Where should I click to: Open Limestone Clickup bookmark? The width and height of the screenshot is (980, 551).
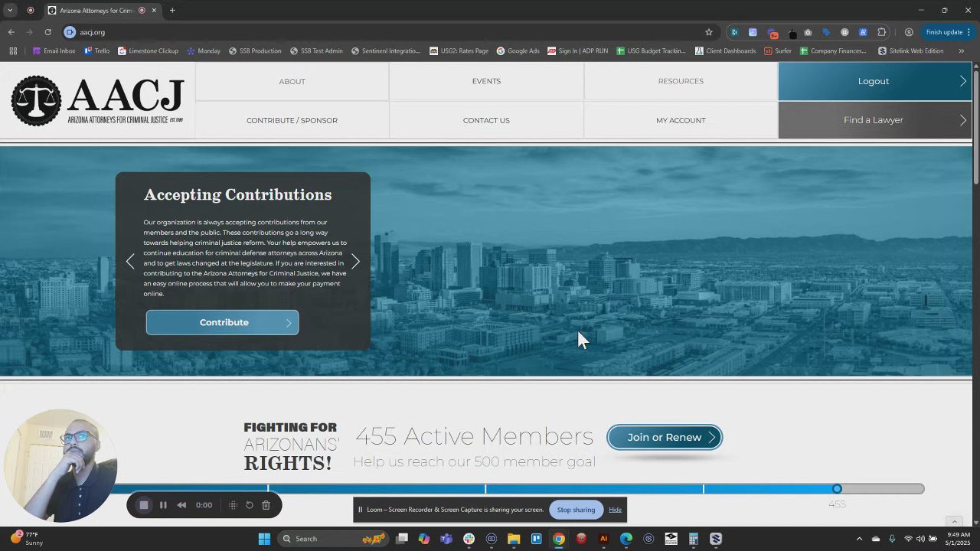pyautogui.click(x=148, y=51)
